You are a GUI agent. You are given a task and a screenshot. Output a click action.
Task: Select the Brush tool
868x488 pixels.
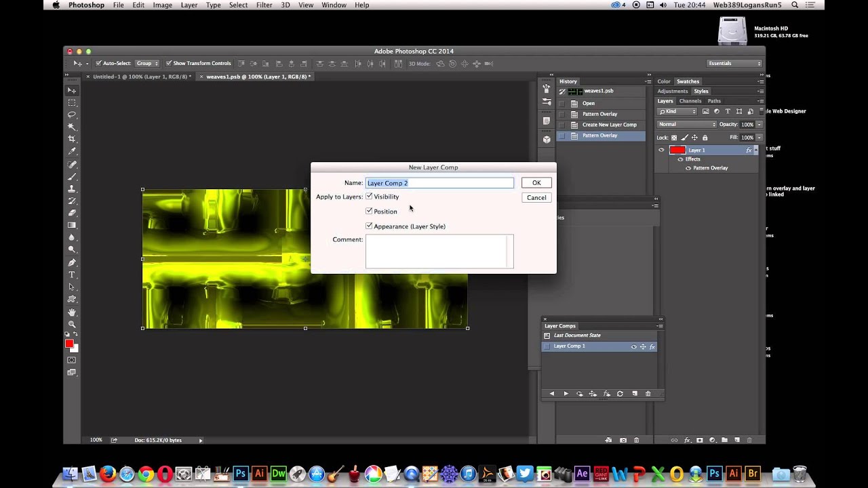point(72,176)
